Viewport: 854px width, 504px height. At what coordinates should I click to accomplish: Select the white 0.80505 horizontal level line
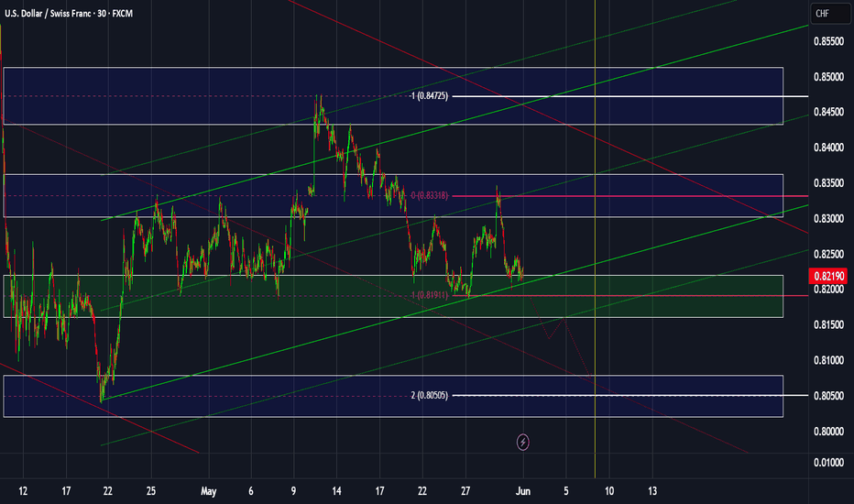point(630,396)
